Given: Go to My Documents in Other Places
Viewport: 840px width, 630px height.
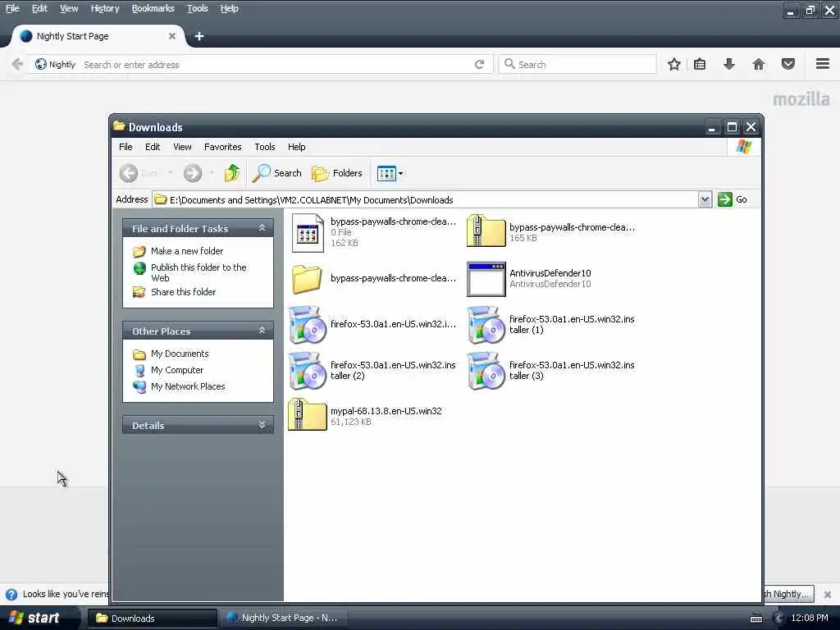Looking at the screenshot, I should click(180, 354).
